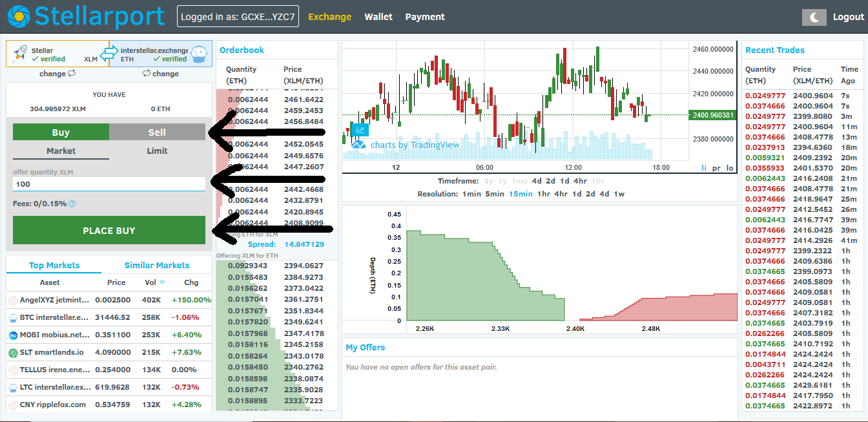
Task: Toggle chart 'lo' log scale option
Action: (730, 167)
